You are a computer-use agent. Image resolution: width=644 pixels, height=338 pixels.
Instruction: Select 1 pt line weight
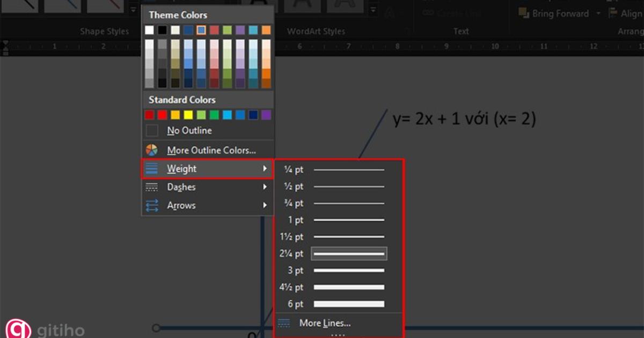338,220
